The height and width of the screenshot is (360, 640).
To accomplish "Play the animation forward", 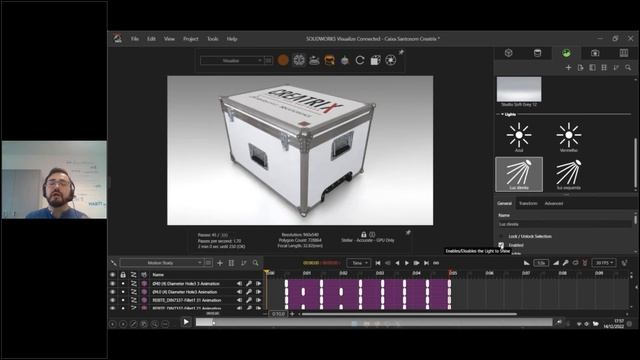I will tap(407, 263).
